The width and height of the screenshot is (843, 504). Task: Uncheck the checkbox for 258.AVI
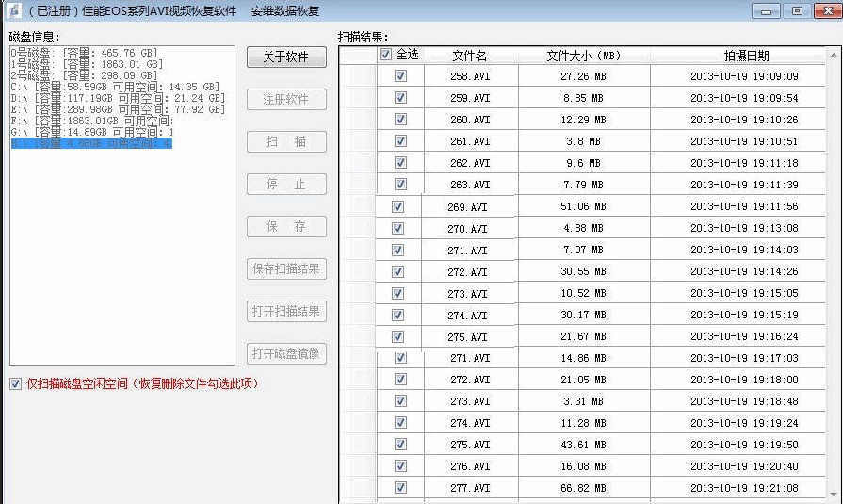pyautogui.click(x=400, y=76)
